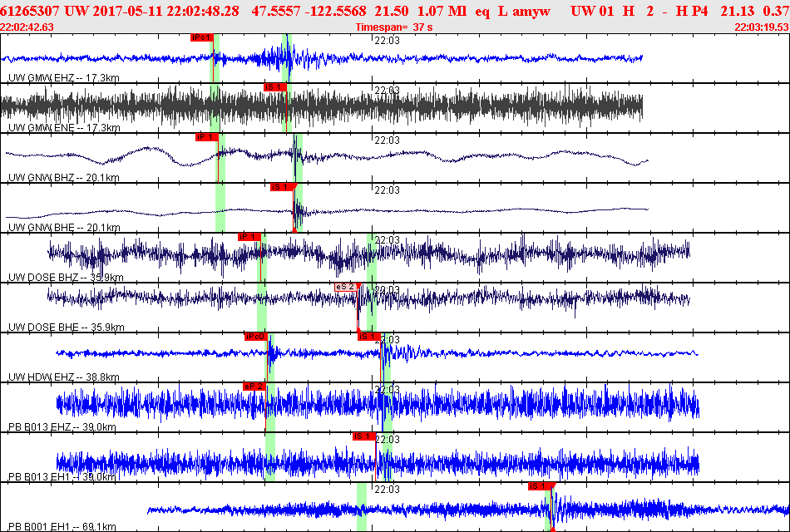
Task: Click the 'PB B013 EH1 -- 39.0km' channel label
Action: pyautogui.click(x=62, y=477)
